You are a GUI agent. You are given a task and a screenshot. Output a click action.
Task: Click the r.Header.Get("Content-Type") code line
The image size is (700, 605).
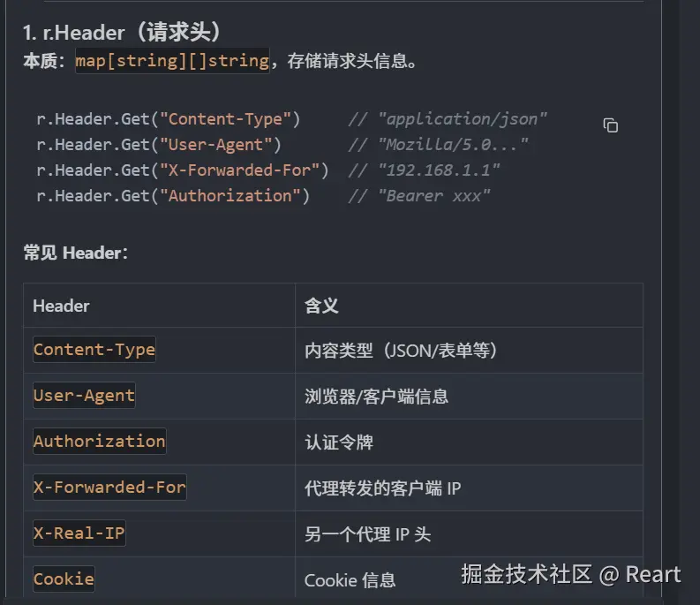169,119
